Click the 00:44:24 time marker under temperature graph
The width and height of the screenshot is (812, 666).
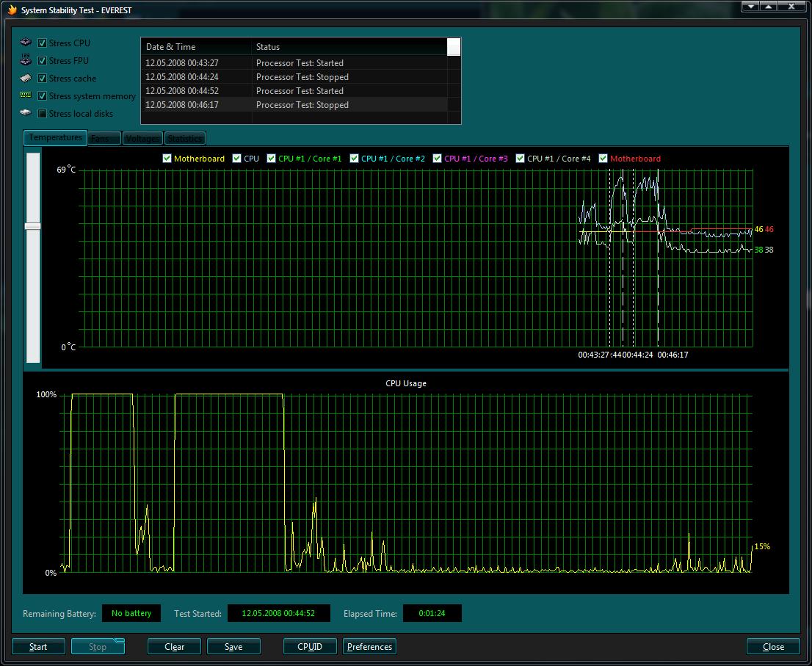point(637,355)
